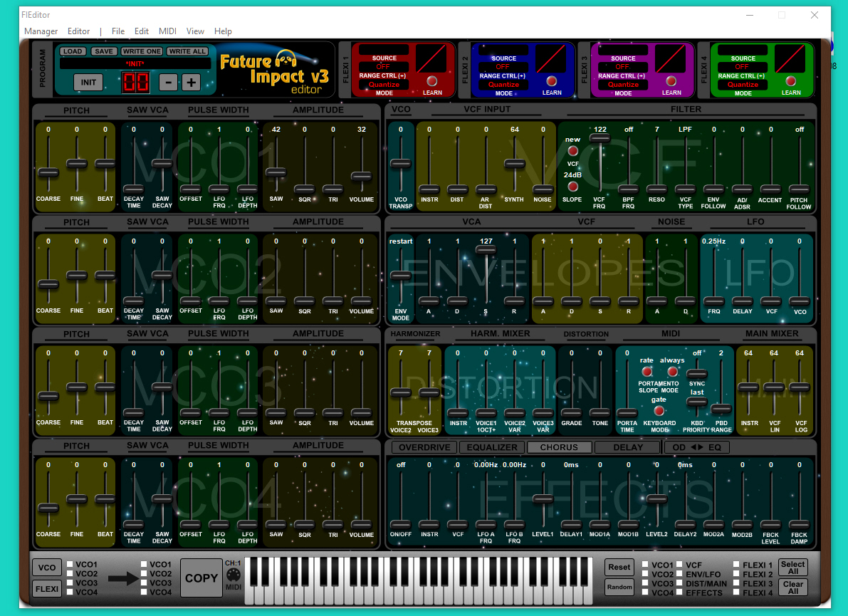
Task: Open the Manager menu
Action: (41, 31)
